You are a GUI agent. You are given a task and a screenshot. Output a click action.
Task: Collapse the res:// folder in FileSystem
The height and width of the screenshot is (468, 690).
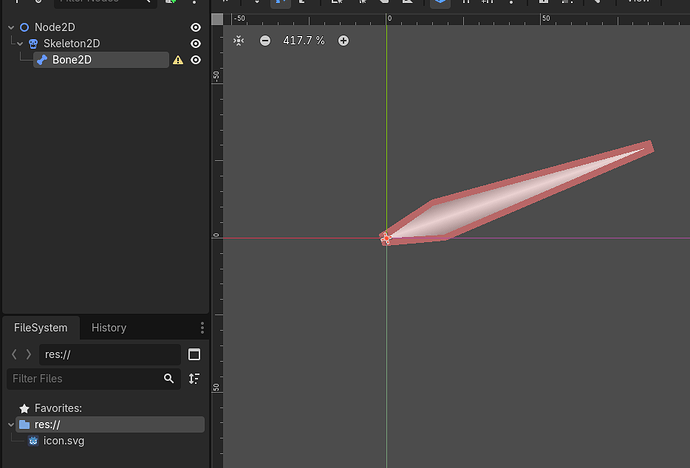[x=10, y=425]
